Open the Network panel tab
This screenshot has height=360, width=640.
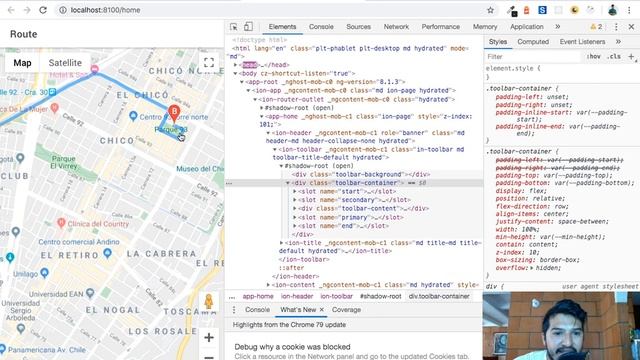pyautogui.click(x=396, y=27)
